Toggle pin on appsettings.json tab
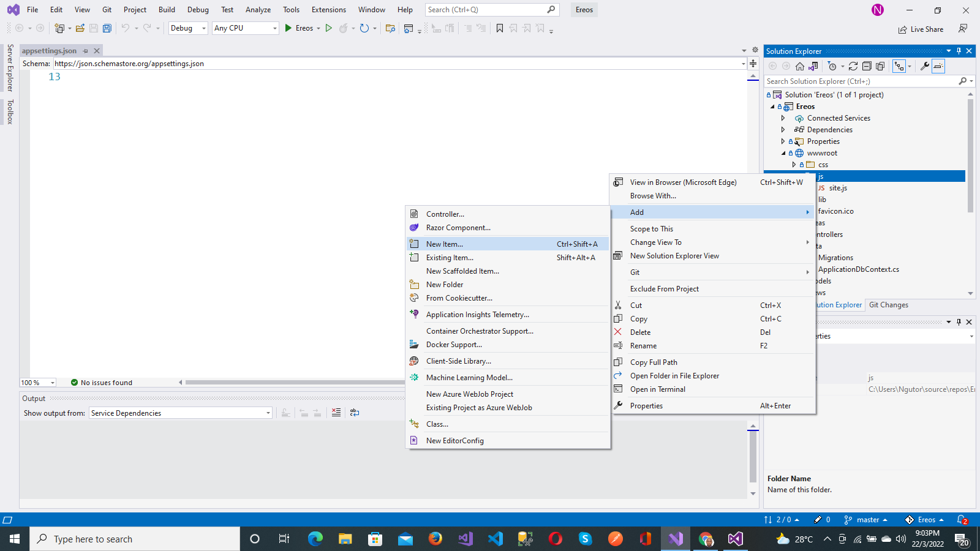Image resolution: width=980 pixels, height=551 pixels. 86,51
